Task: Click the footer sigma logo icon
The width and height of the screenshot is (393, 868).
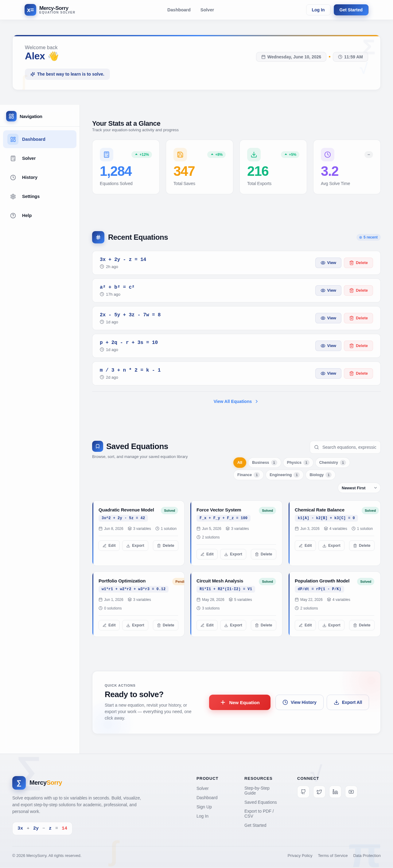Action: coord(19,783)
